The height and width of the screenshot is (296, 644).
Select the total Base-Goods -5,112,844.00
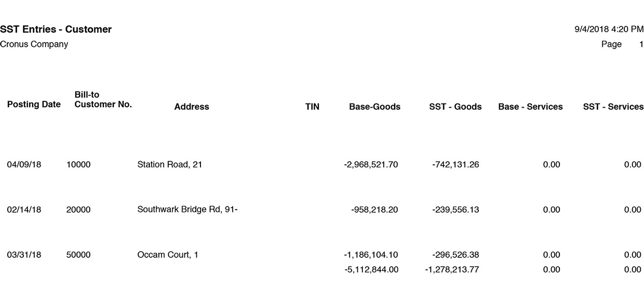click(371, 269)
